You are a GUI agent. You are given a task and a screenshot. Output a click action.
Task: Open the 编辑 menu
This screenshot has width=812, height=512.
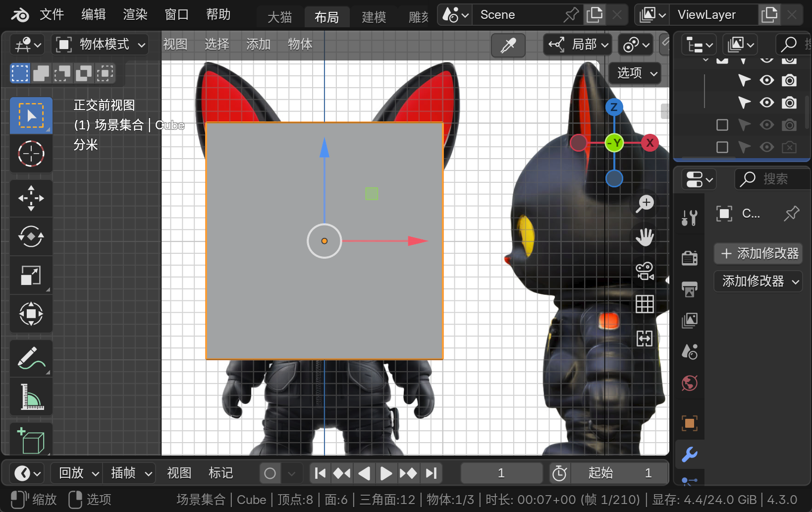click(94, 15)
